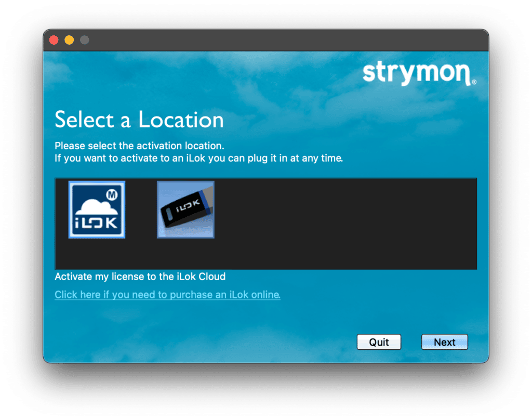Click the strymon logo

tap(419, 73)
